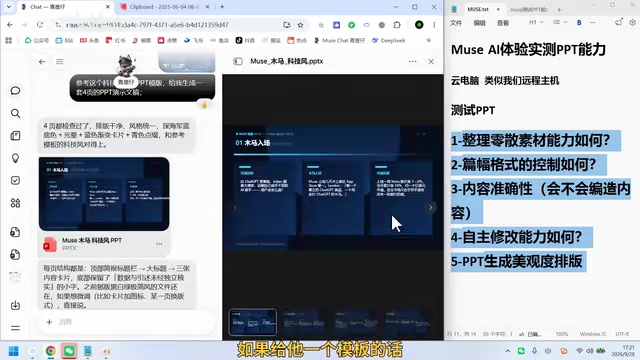640x360 pixels.
Task: Toggle bold B formatting in Notepad
Action: click(x=579, y=22)
